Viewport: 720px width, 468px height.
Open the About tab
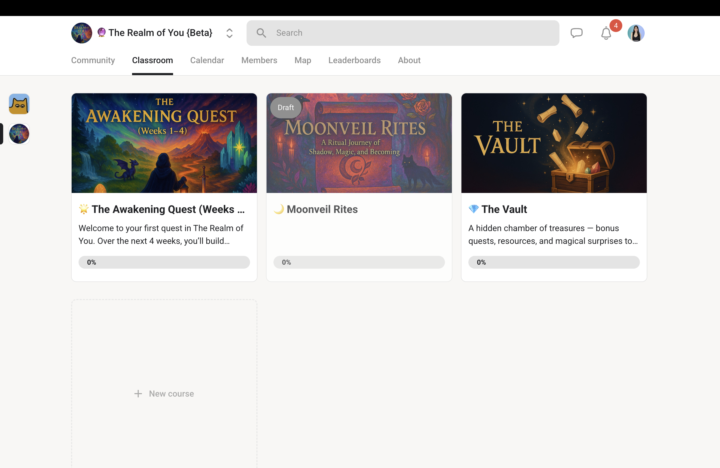tap(409, 60)
